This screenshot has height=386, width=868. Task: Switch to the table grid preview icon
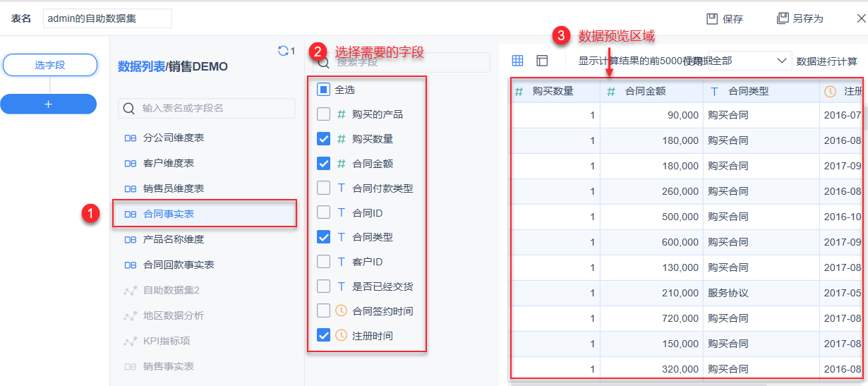coord(517,61)
